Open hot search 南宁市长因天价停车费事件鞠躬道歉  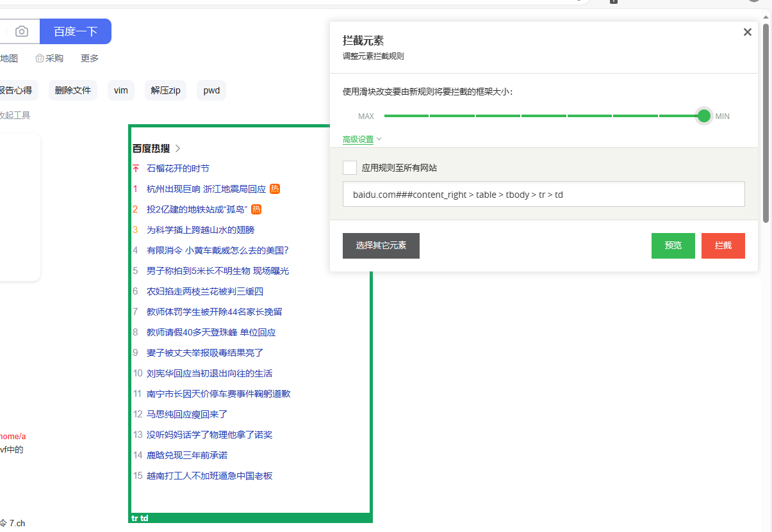218,394
